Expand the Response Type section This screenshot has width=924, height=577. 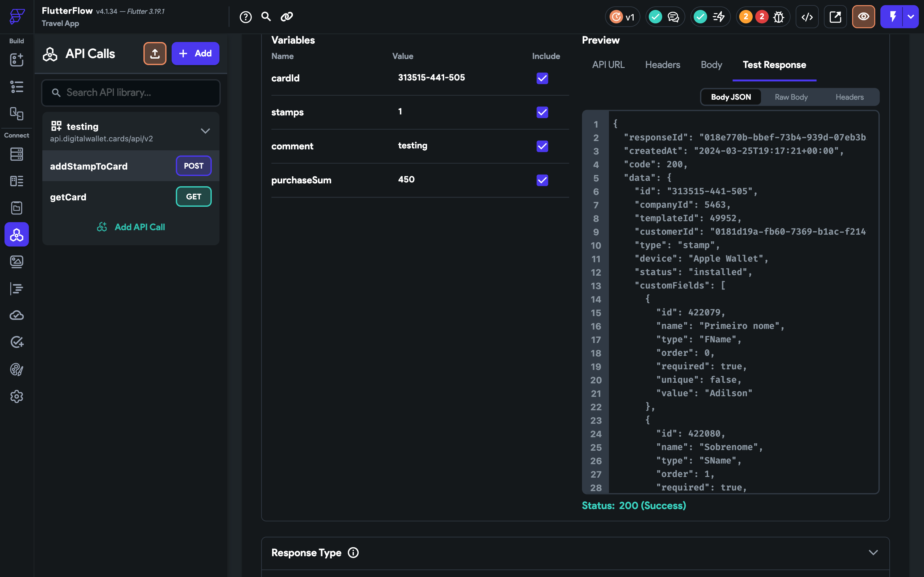click(873, 553)
